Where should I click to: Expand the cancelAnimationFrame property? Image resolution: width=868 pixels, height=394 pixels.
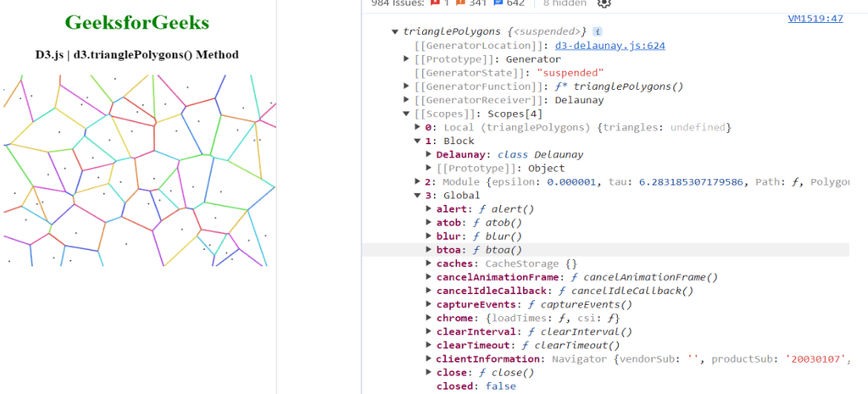tap(429, 277)
